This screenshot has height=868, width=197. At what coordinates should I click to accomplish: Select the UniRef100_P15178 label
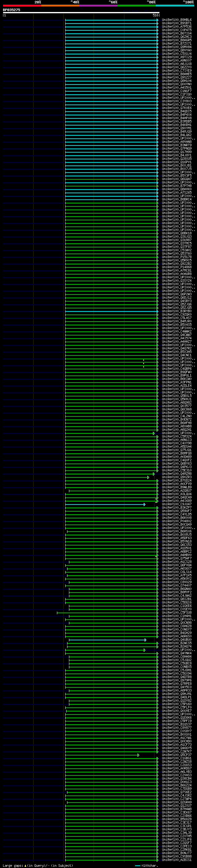coord(177,257)
